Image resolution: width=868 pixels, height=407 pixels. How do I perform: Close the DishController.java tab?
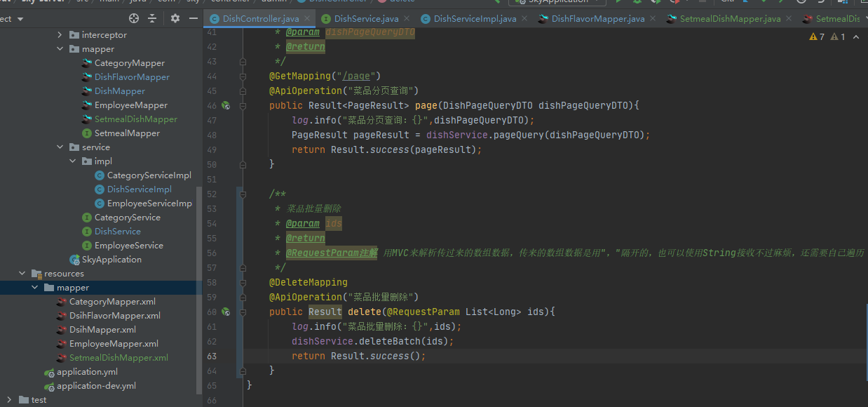click(x=306, y=19)
